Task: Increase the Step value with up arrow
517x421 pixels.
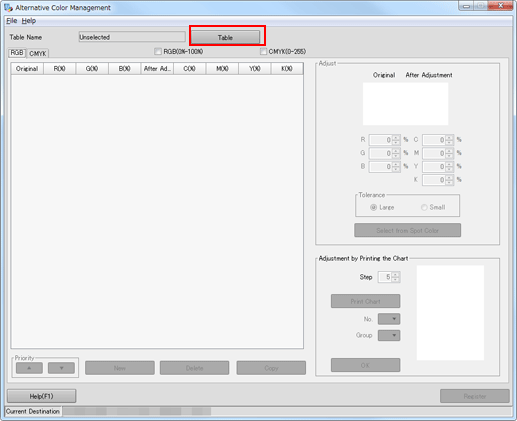Action: 395,275
